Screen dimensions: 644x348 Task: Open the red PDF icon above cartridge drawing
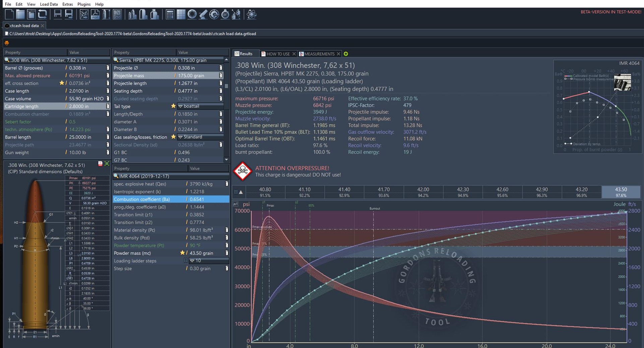tap(100, 164)
